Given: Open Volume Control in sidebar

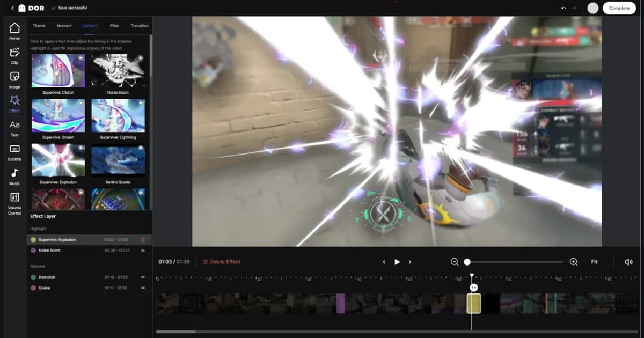Looking at the screenshot, I should click(x=14, y=203).
